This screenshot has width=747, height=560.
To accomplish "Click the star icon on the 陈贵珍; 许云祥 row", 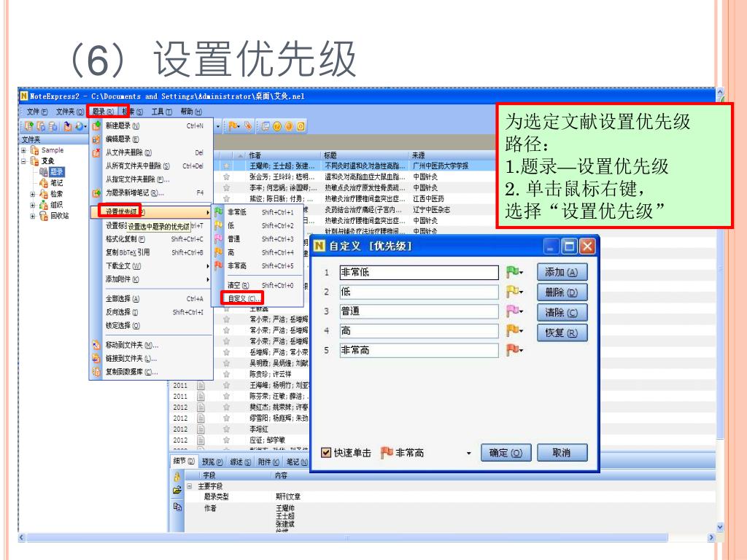I will pos(226,374).
